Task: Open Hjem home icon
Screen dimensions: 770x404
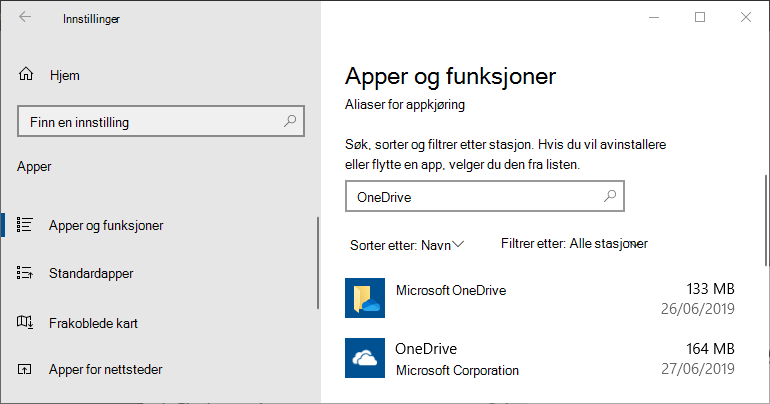Action: pyautogui.click(x=26, y=74)
